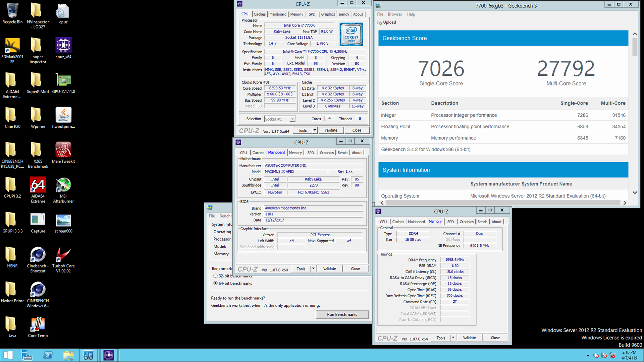Image resolution: width=644 pixels, height=362 pixels.
Task: Open the MSI Afterburner shortcut
Action: pyautogui.click(x=63, y=190)
